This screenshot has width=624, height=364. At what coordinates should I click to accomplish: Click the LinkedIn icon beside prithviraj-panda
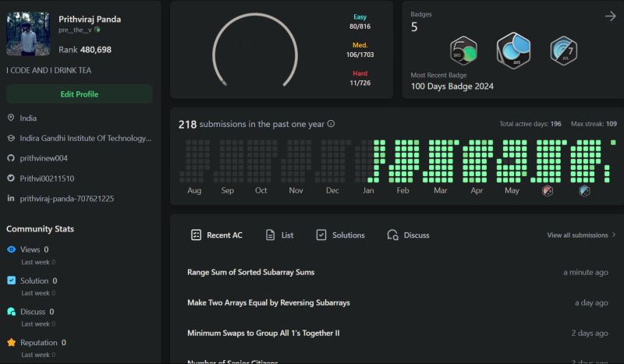coord(11,198)
